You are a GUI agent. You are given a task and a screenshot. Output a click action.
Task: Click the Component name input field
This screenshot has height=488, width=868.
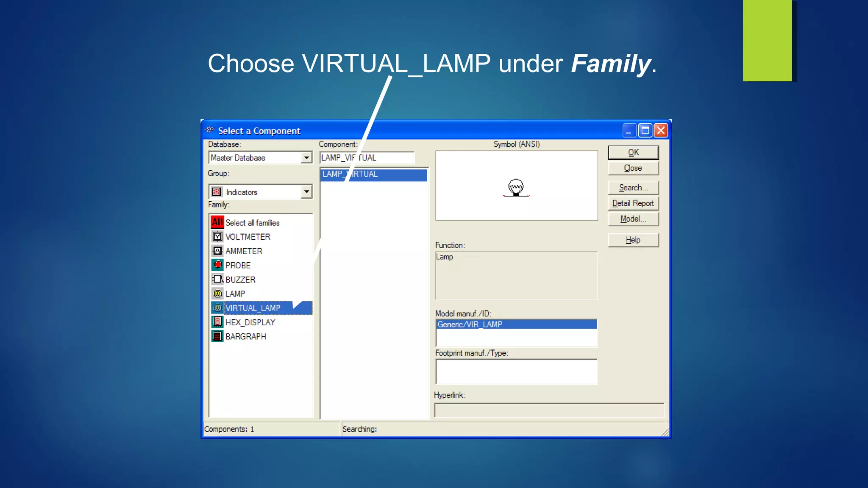(x=367, y=158)
